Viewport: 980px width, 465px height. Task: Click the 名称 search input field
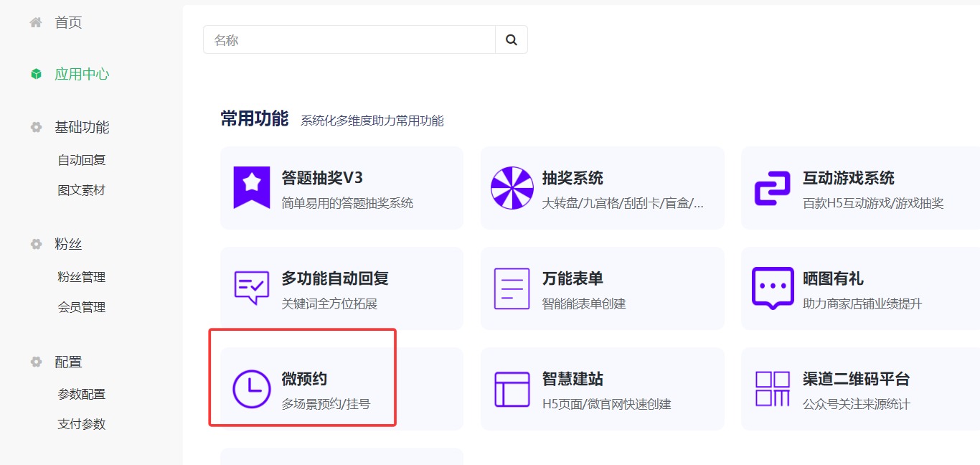(x=344, y=39)
